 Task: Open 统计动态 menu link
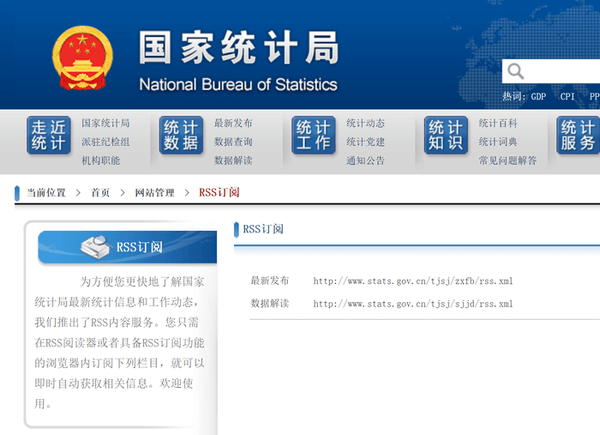click(365, 123)
